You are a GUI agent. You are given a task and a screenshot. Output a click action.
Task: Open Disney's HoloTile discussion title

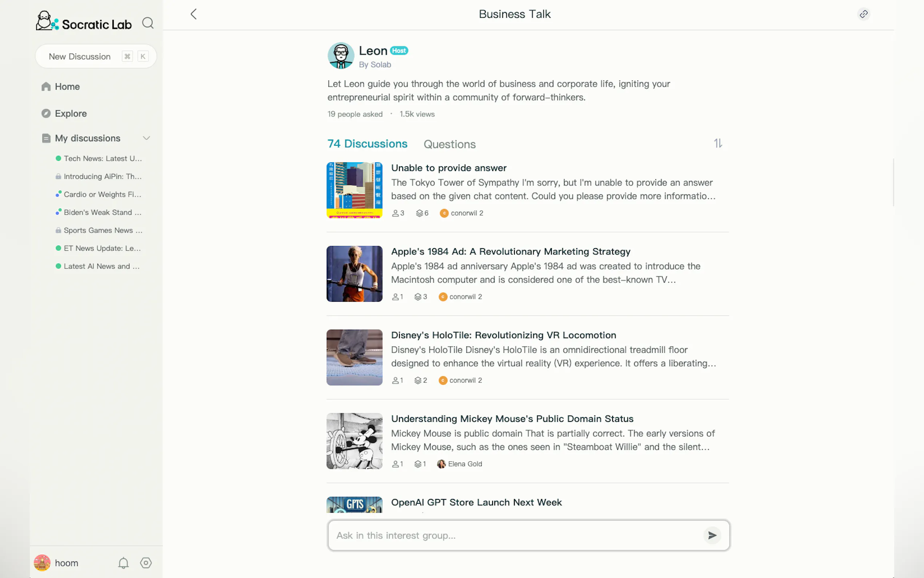pyautogui.click(x=503, y=335)
